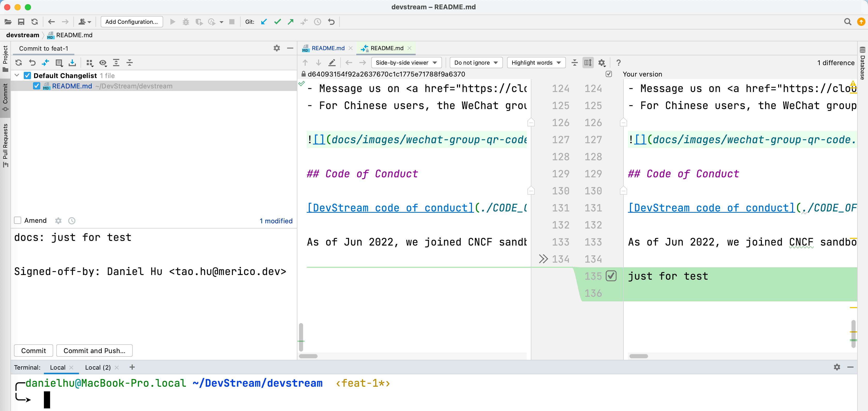868x411 pixels.
Task: Click the Changelists icon in Commit panel
Action: point(59,63)
